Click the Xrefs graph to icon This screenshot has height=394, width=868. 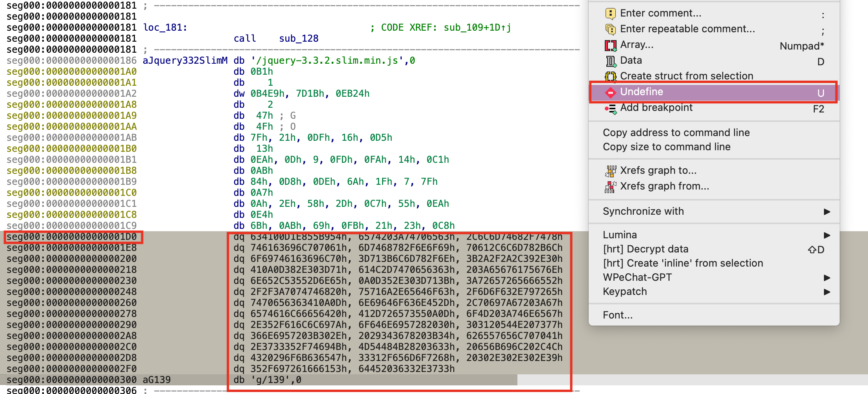pos(610,171)
